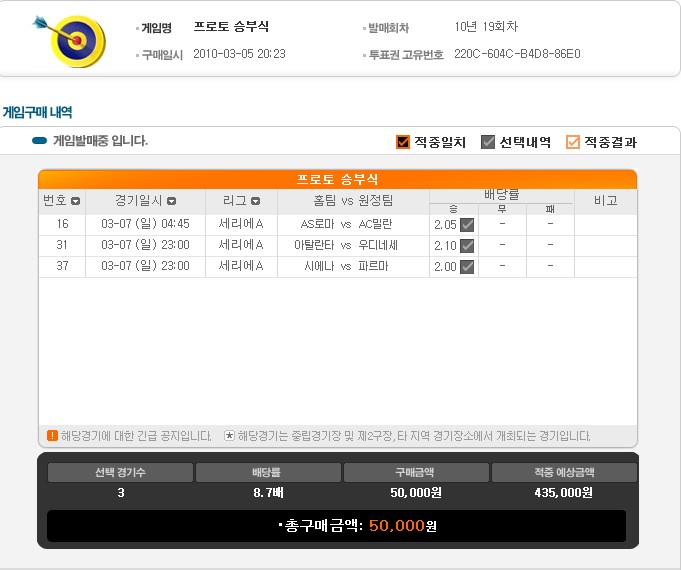Click the 배당률 column header
The height and width of the screenshot is (570, 681).
(x=502, y=195)
